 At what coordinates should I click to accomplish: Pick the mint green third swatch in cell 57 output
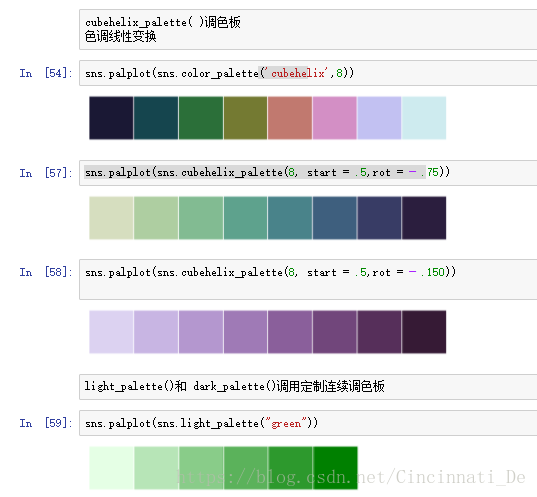(x=201, y=218)
